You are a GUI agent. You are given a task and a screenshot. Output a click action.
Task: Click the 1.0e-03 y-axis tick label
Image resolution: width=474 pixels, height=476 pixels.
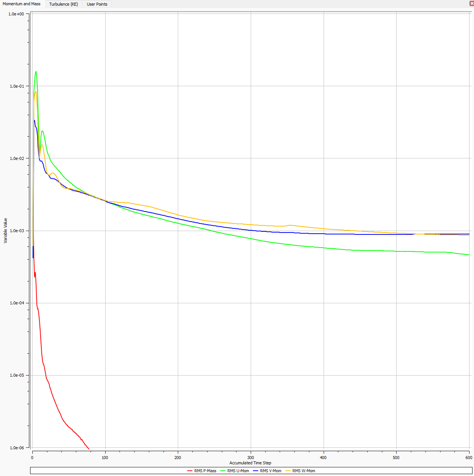tap(17, 231)
